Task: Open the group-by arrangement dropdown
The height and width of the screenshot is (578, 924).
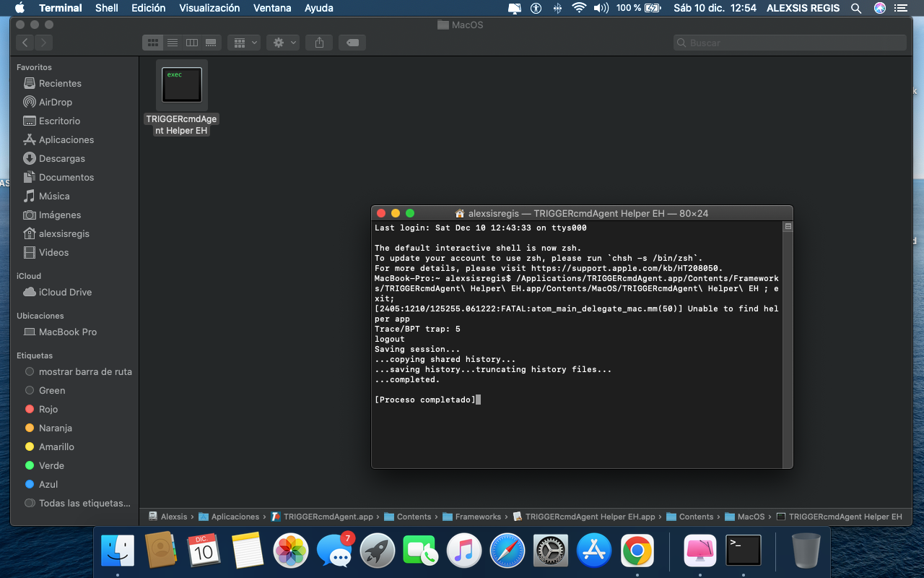Action: tap(243, 43)
